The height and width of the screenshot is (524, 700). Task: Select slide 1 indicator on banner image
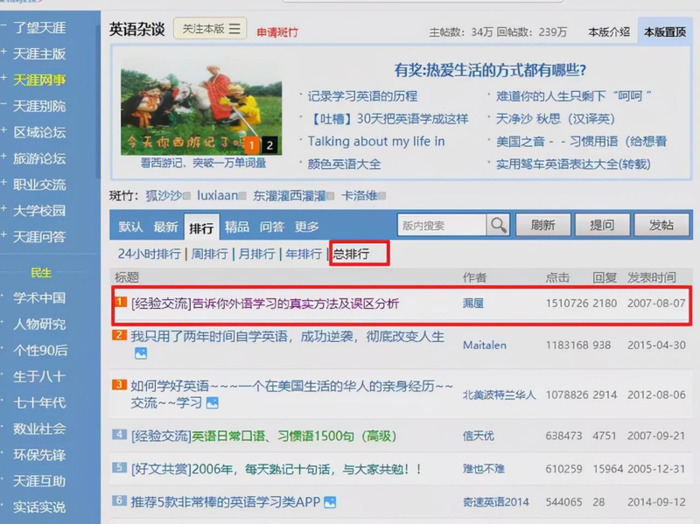click(251, 145)
